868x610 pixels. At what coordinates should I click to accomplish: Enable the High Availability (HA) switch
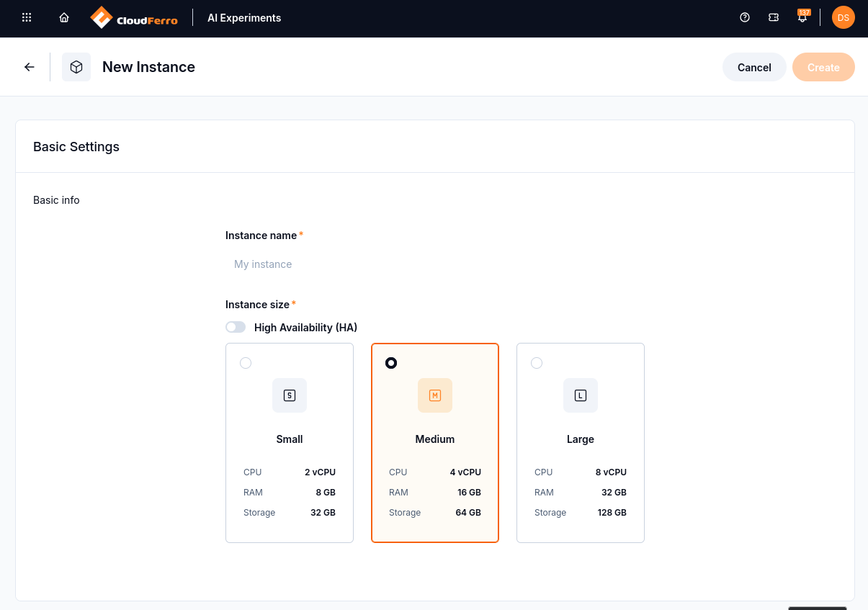pyautogui.click(x=236, y=327)
